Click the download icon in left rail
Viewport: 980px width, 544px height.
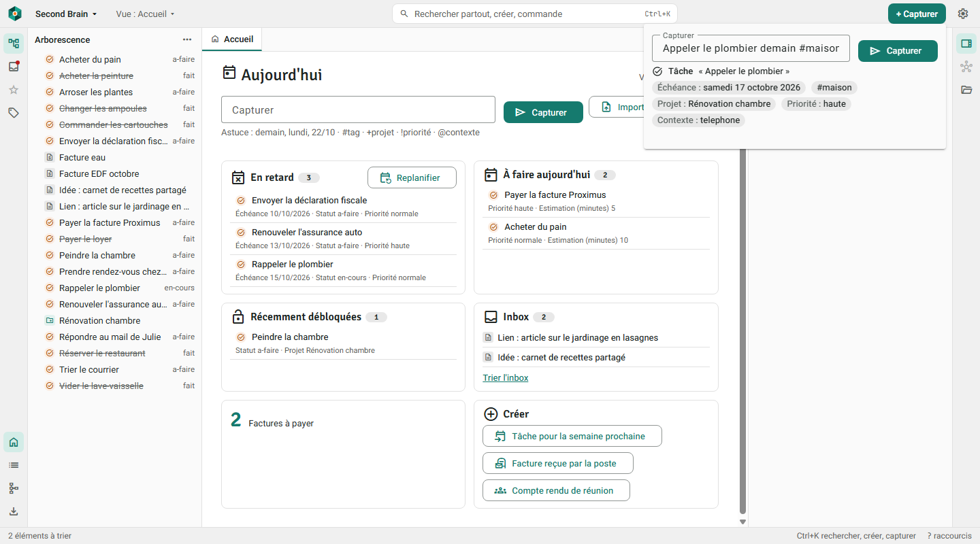click(x=14, y=511)
